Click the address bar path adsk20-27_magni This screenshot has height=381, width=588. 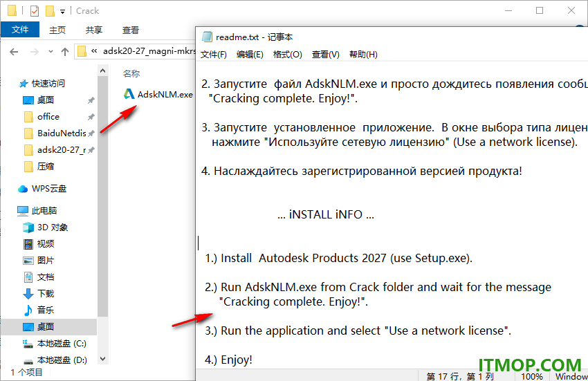149,51
